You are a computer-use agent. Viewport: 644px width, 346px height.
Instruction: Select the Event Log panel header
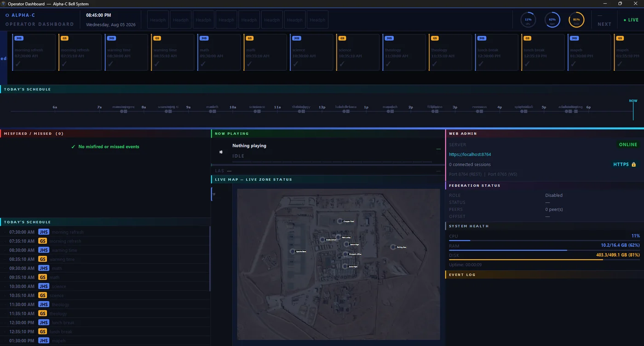[545, 275]
